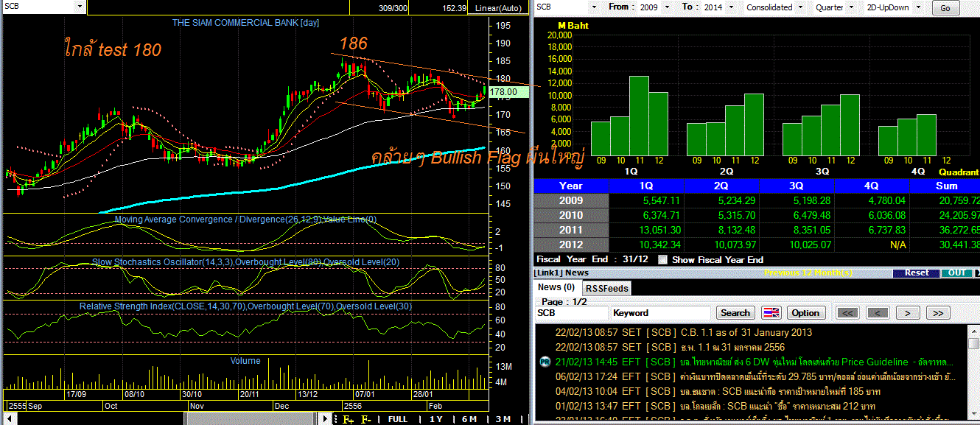The image size is (980, 425).
Task: Click the Reset button in news header
Action: coord(917,273)
